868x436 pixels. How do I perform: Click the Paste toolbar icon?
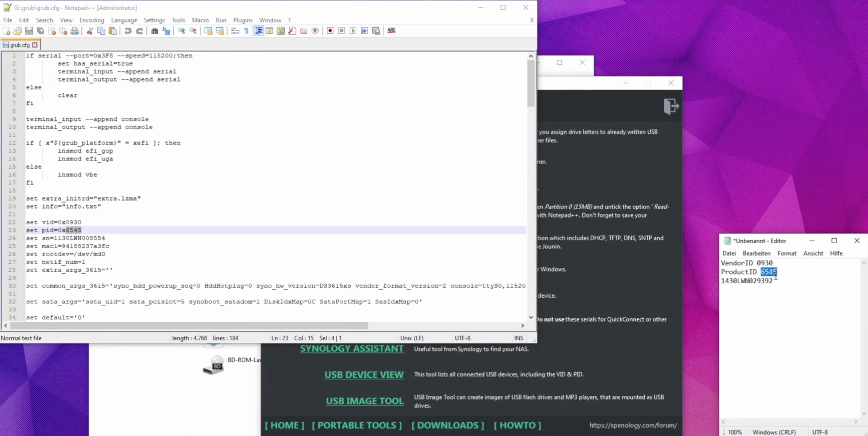(x=113, y=31)
